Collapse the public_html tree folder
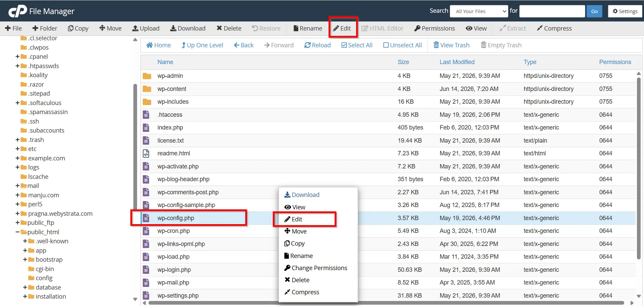Viewport: 644px width, 306px height. 17,232
